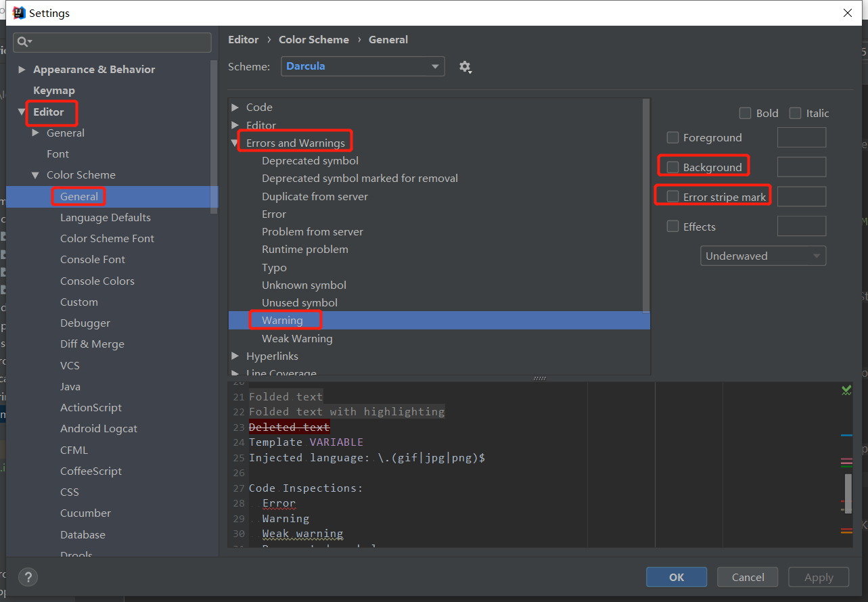Toggle the Error stripe mark checkbox
The height and width of the screenshot is (602, 868).
[672, 195]
